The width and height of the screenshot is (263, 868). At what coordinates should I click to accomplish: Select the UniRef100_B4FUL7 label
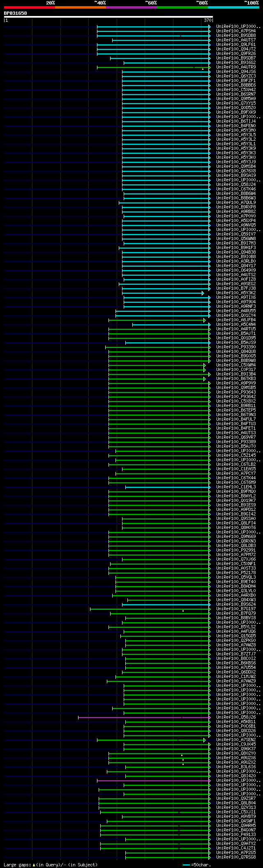[236, 419]
